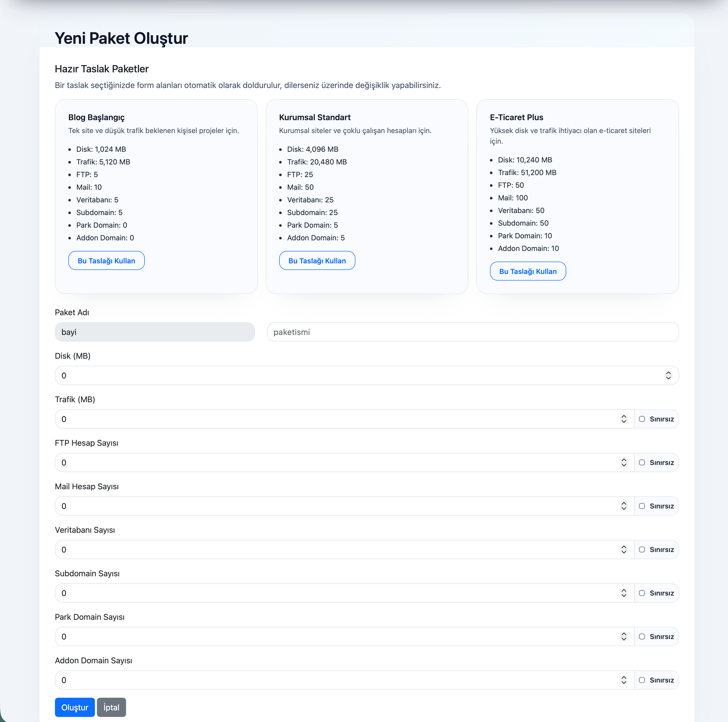Use the Blog Başlangıç template

(106, 261)
